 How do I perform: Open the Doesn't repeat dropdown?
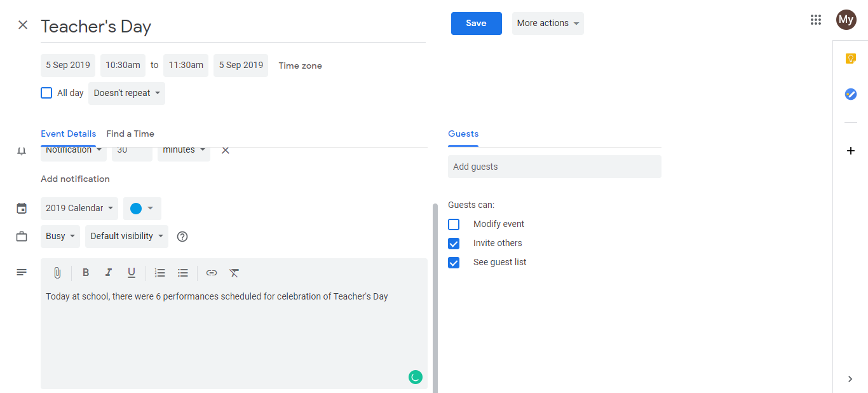[126, 93]
